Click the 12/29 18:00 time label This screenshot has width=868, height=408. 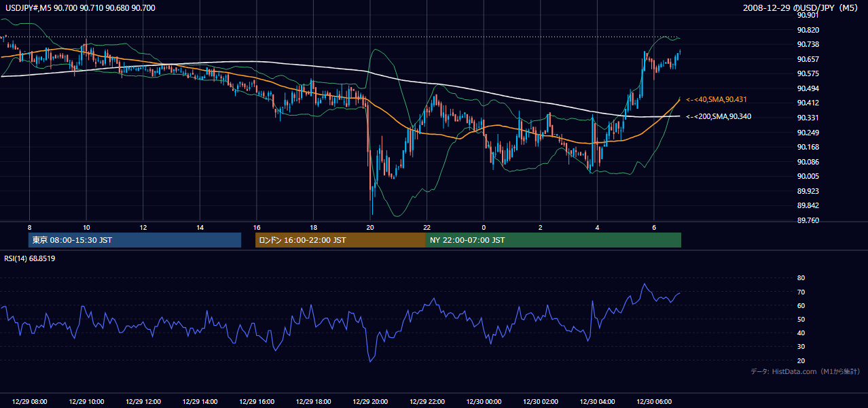click(313, 402)
